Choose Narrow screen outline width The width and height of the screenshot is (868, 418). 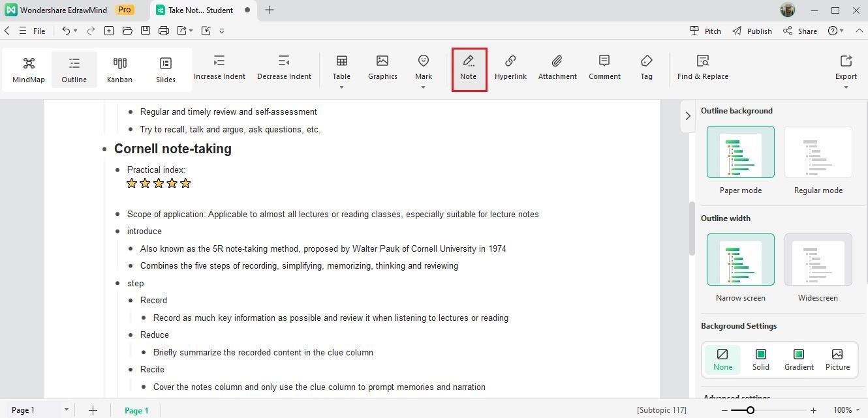pos(741,260)
